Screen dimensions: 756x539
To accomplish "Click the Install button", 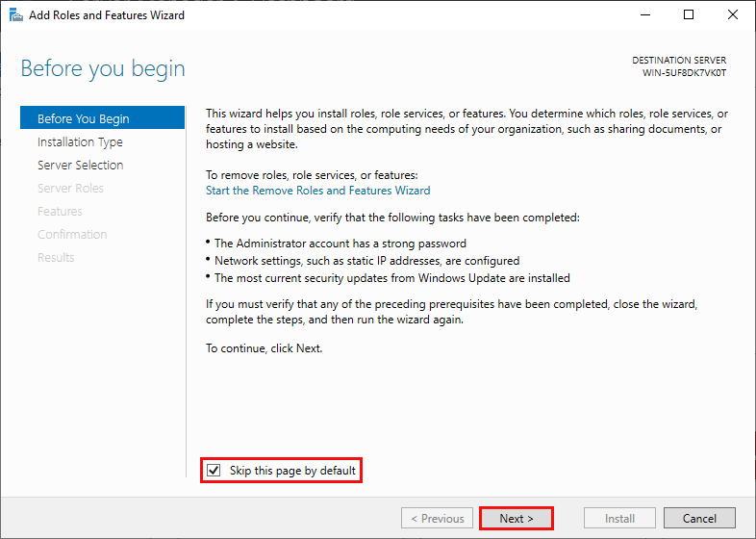I will [619, 519].
